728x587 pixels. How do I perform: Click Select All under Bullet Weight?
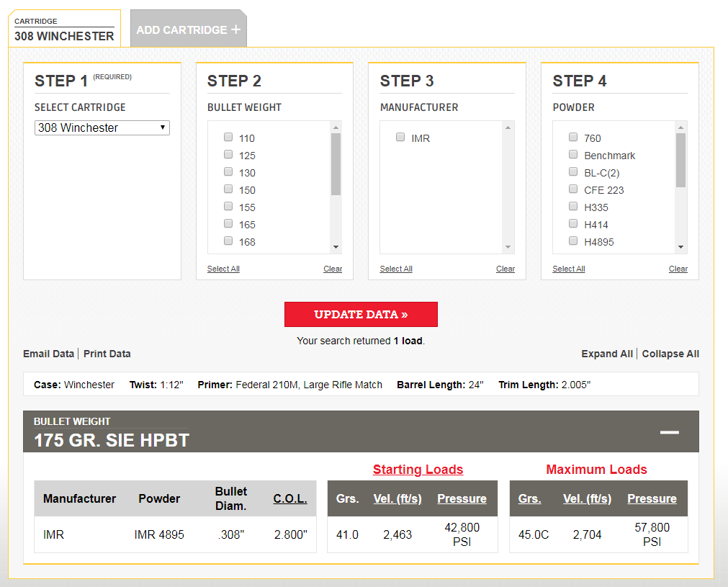223,269
